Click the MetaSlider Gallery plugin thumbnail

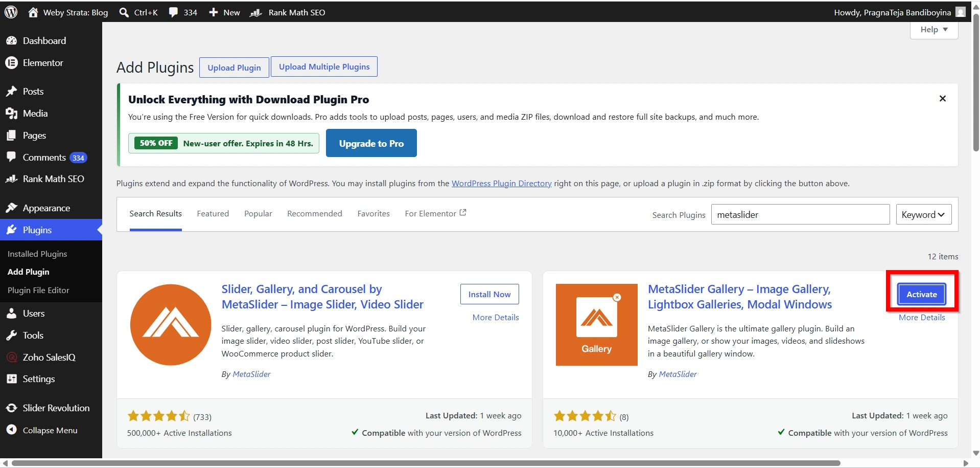coord(597,325)
